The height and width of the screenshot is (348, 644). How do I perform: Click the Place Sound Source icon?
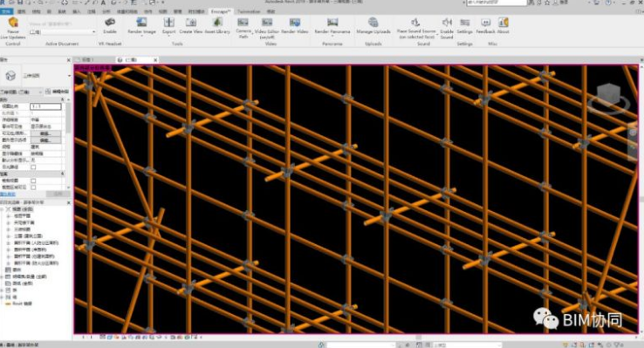(x=415, y=22)
